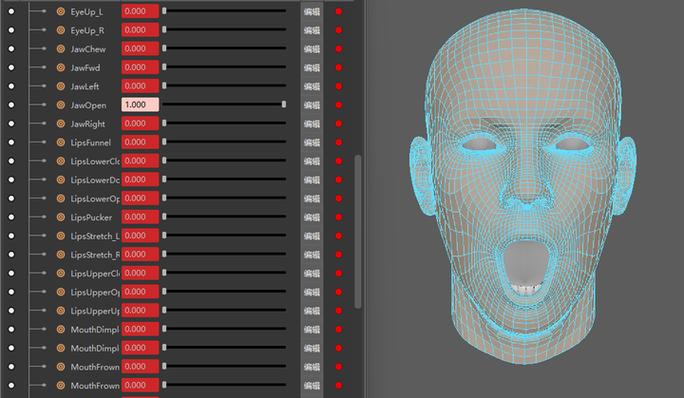Click the LipsStretch_R target shape icon
Viewport: 684px width, 398px height.
click(x=61, y=255)
